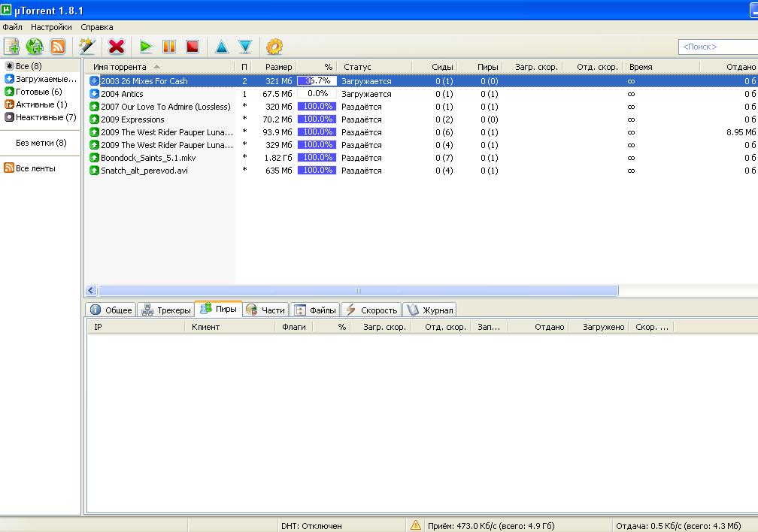The height and width of the screenshot is (532, 758).
Task: Sort peers by Клиент column header
Action: coord(229,327)
